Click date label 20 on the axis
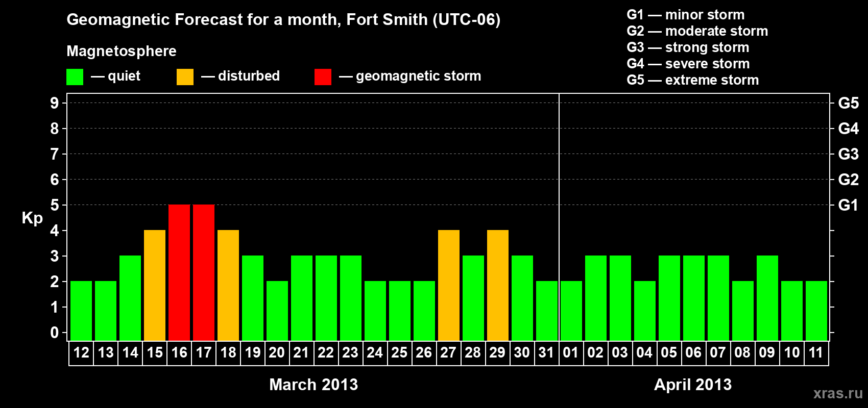The height and width of the screenshot is (408, 868). click(277, 352)
